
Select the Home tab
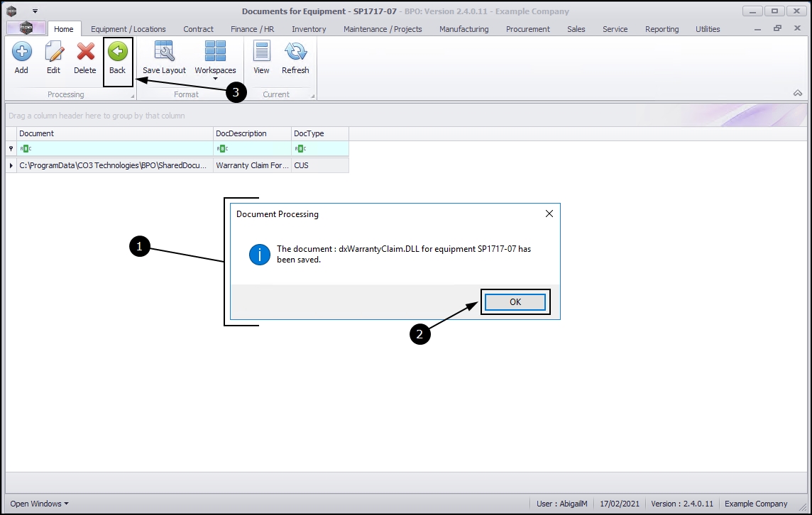click(x=64, y=29)
